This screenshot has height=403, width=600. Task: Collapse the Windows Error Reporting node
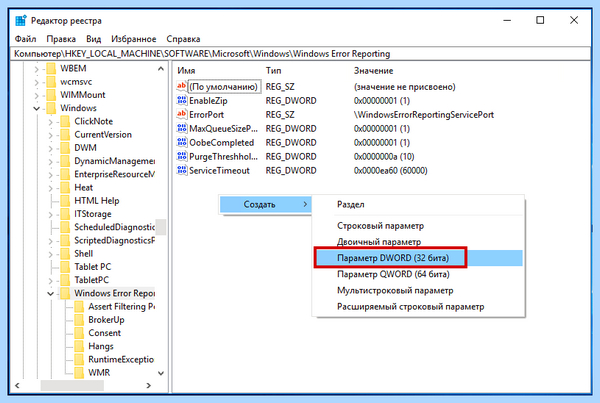(51, 294)
